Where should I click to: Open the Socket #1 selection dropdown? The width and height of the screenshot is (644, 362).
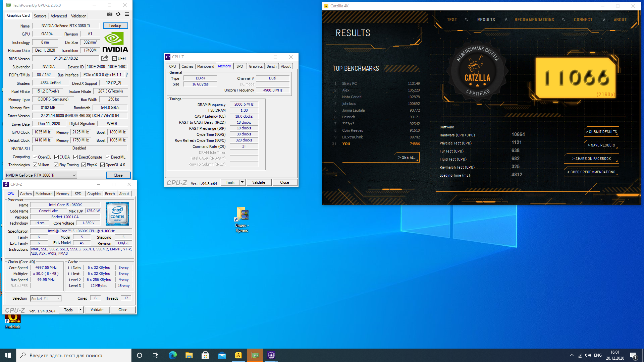[x=46, y=298]
